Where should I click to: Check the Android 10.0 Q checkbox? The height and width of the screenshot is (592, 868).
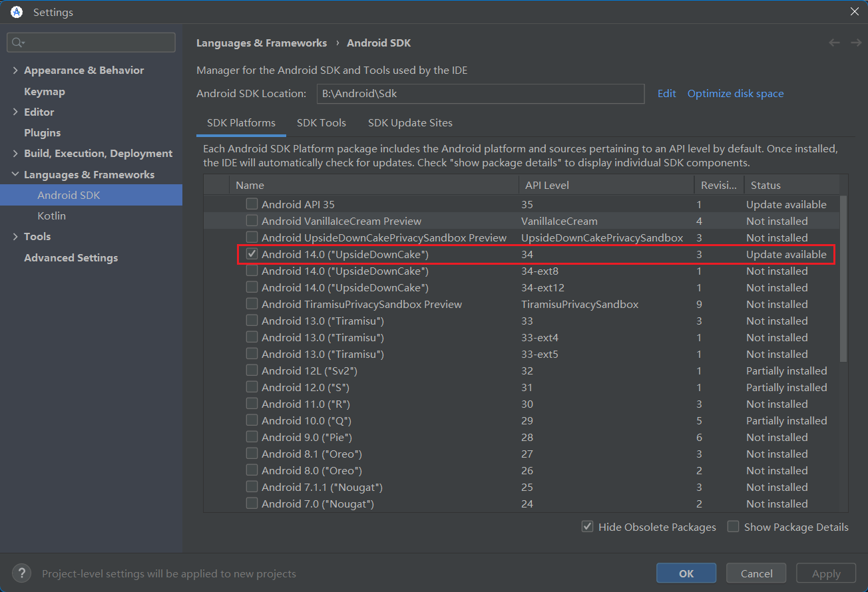click(252, 420)
